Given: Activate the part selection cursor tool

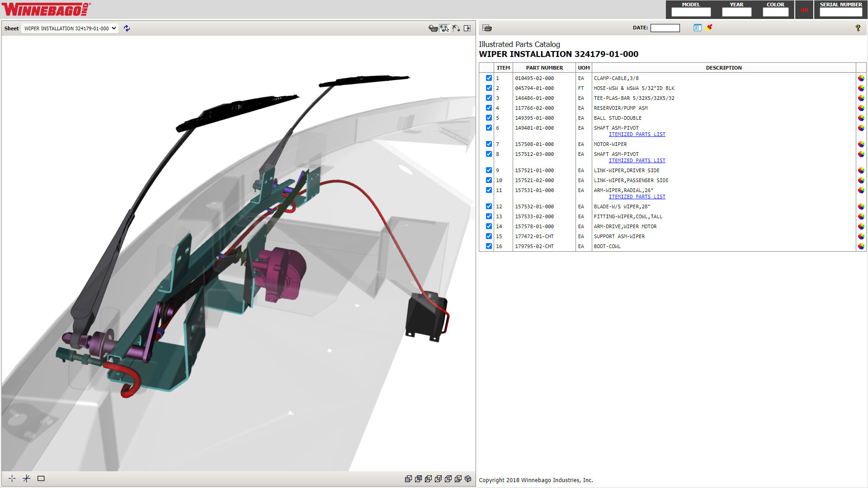Looking at the screenshot, I should (x=444, y=28).
